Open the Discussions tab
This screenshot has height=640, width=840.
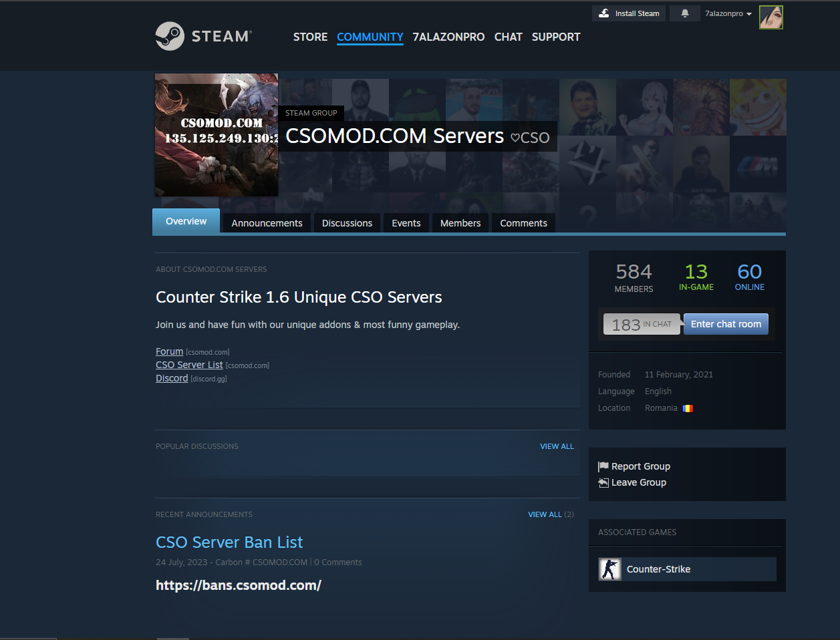pyautogui.click(x=347, y=223)
